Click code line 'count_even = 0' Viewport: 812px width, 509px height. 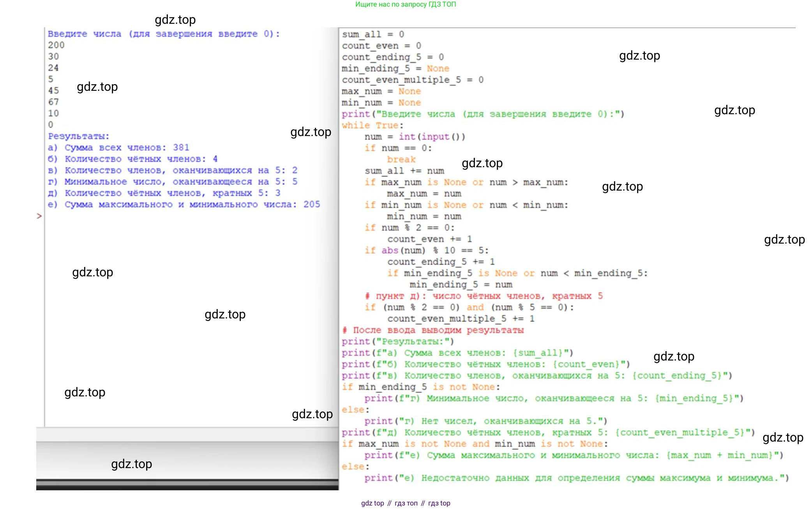(x=381, y=46)
